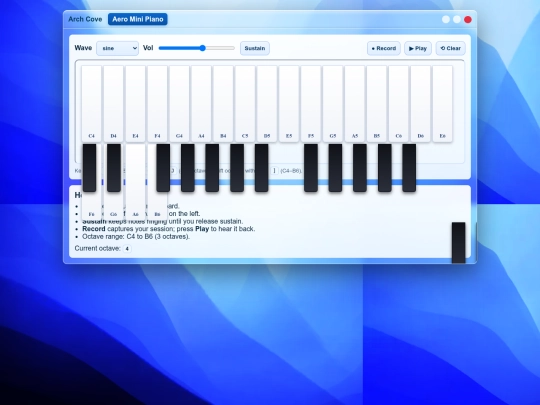Play the D6 white key
This screenshot has height=405, width=540.
420,104
